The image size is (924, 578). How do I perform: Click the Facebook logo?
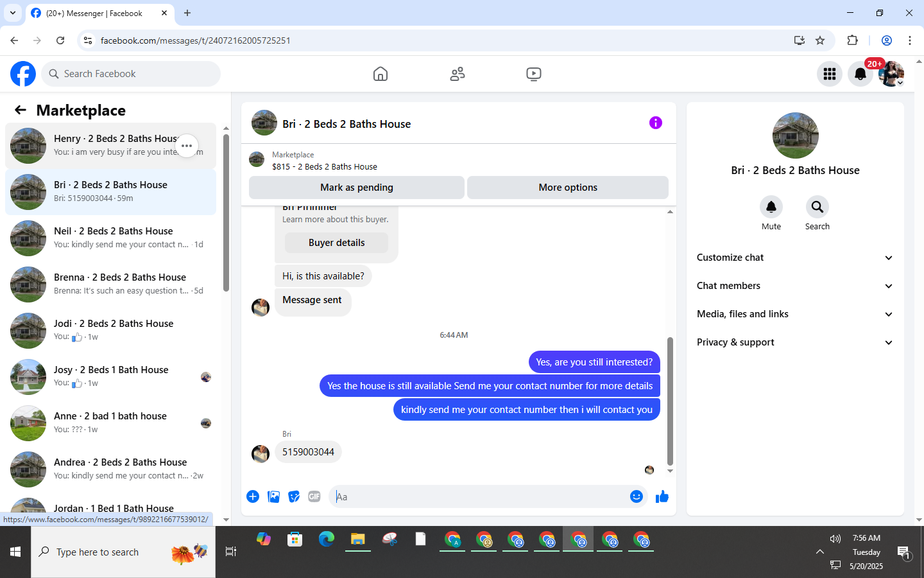23,74
